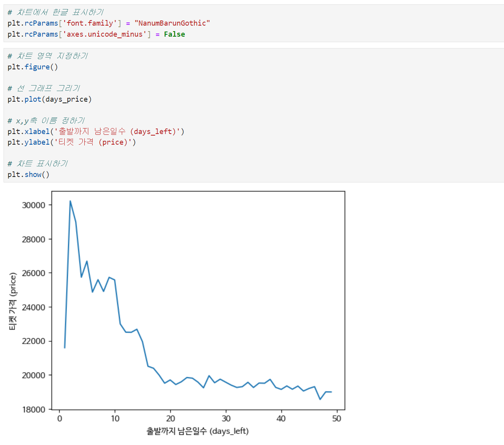Click the plt.ylabel code line

(72, 142)
